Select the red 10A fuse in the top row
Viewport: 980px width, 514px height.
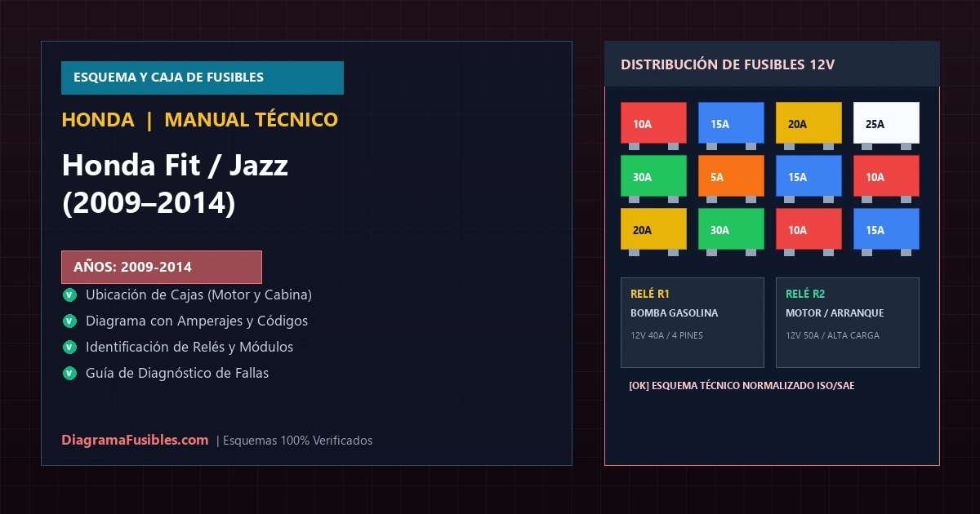pos(653,123)
